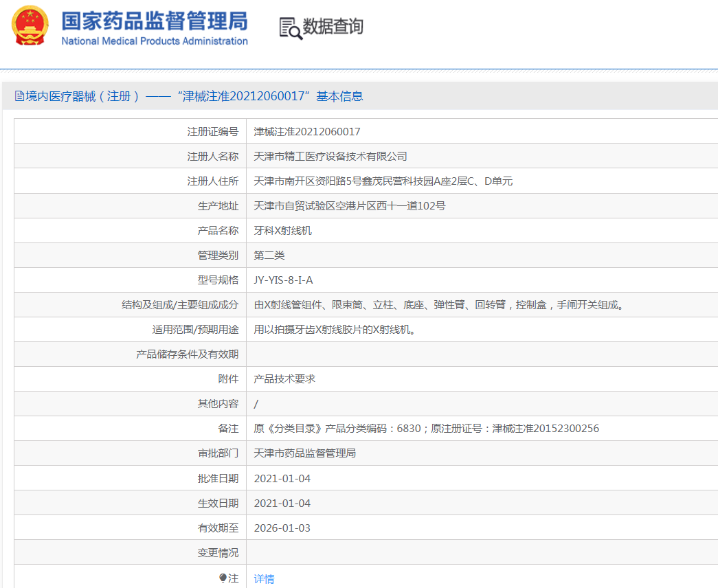Click effective date 2021-01-04 in 生效日期 row
This screenshot has width=718, height=588.
(282, 504)
